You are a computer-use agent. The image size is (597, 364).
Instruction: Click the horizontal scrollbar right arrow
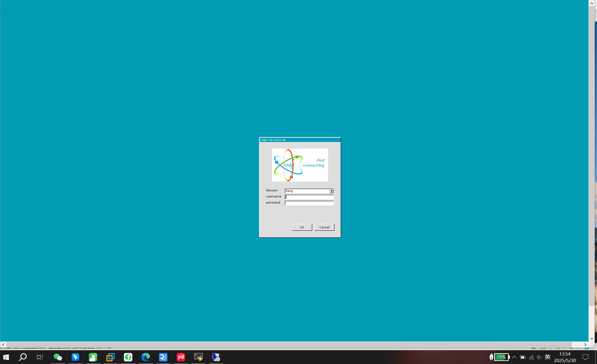585,345
